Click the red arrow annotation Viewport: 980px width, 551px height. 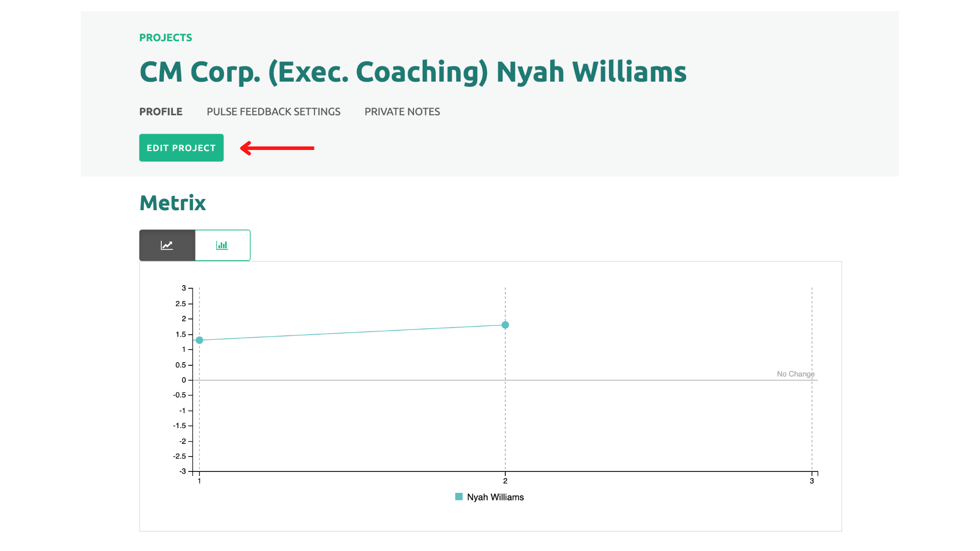click(x=277, y=148)
